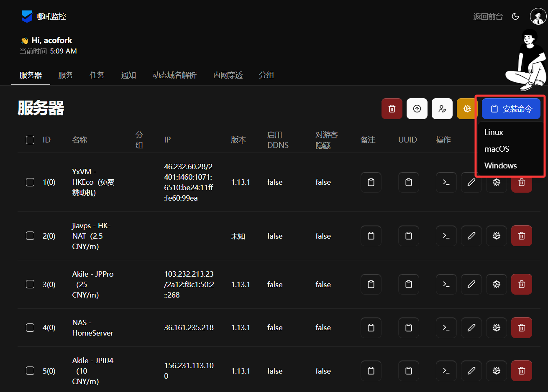Toggle dark mode moon icon
548x392 pixels.
point(515,16)
